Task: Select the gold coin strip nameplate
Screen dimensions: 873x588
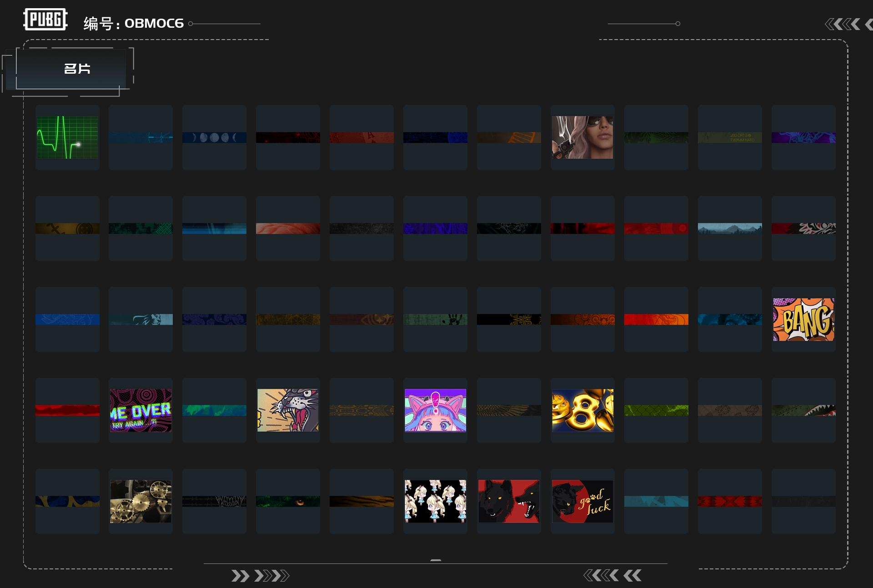Action: click(x=67, y=228)
